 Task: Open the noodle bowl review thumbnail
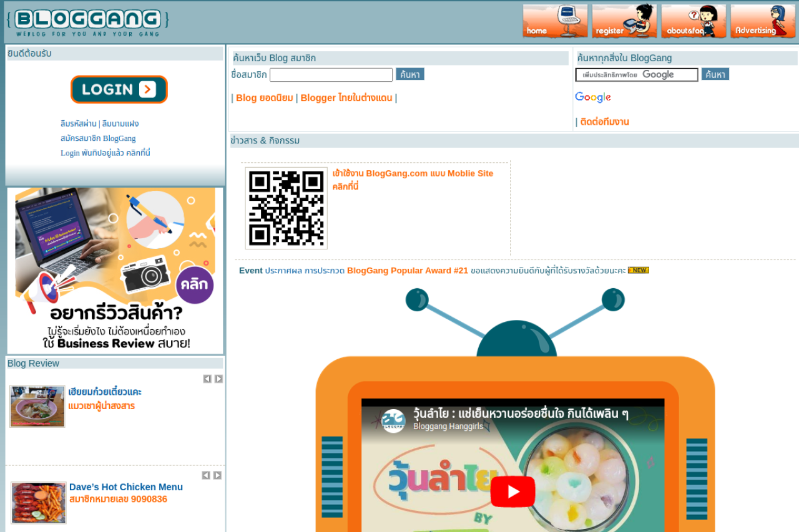pos(37,406)
